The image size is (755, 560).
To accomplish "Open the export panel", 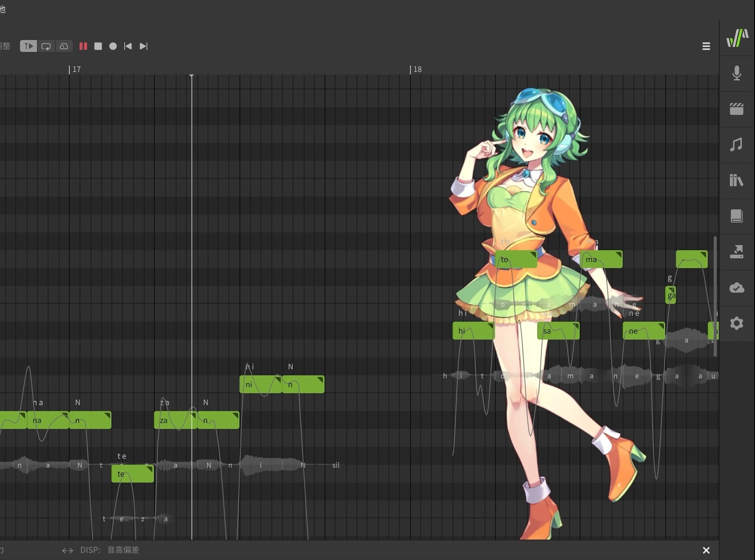I will coord(737,251).
